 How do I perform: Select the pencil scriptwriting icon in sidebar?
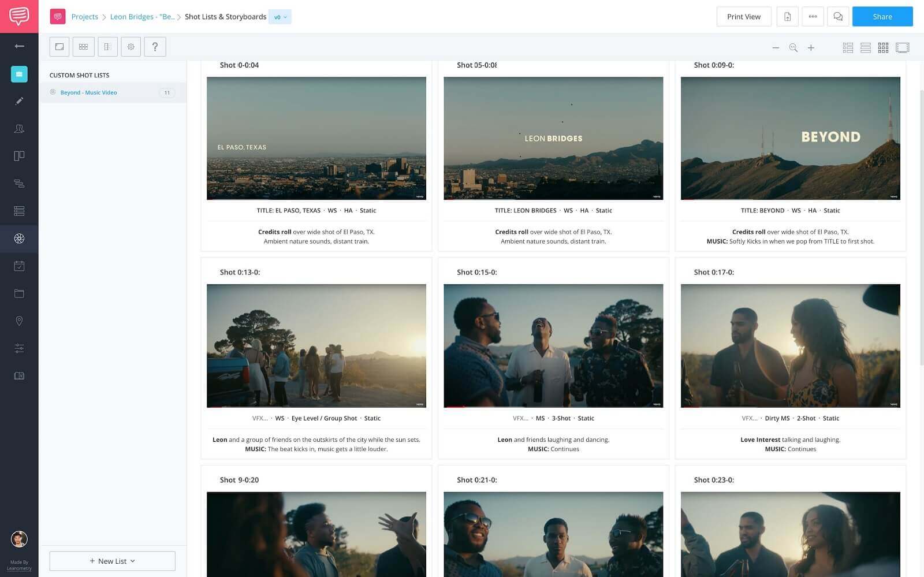coord(19,100)
